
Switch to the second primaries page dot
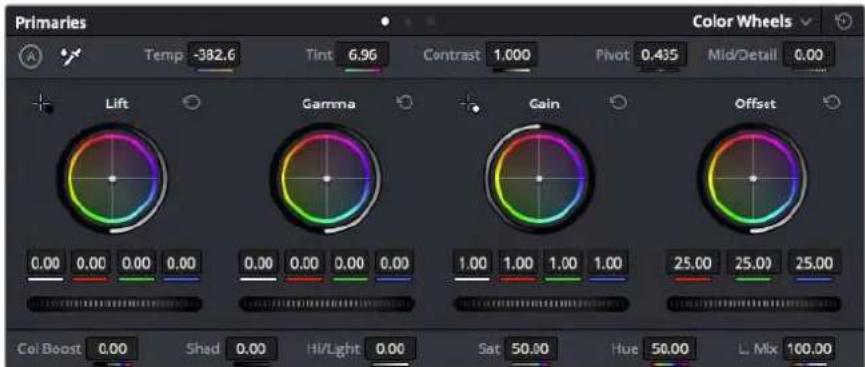click(408, 22)
